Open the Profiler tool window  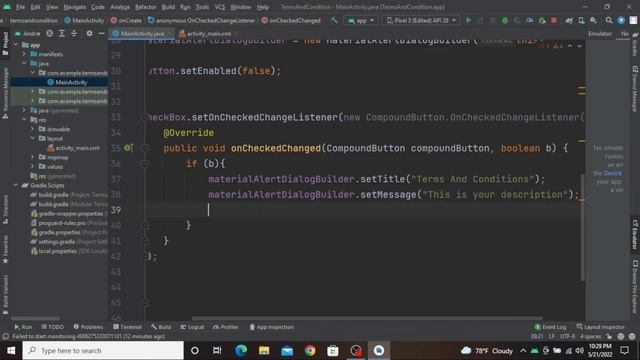[226, 327]
